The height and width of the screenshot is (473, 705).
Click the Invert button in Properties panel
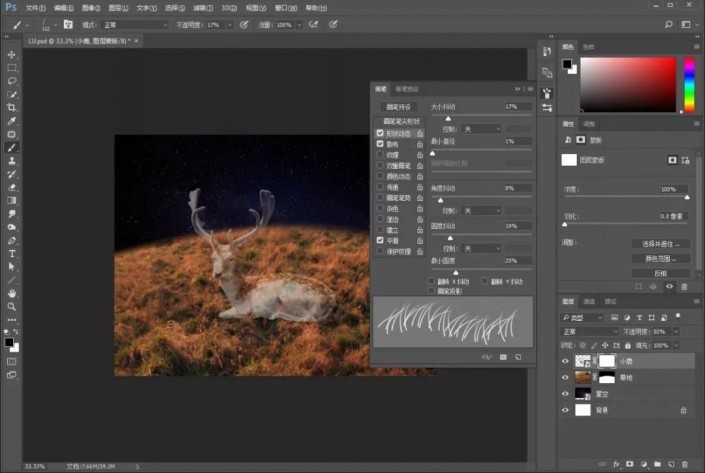click(x=661, y=272)
